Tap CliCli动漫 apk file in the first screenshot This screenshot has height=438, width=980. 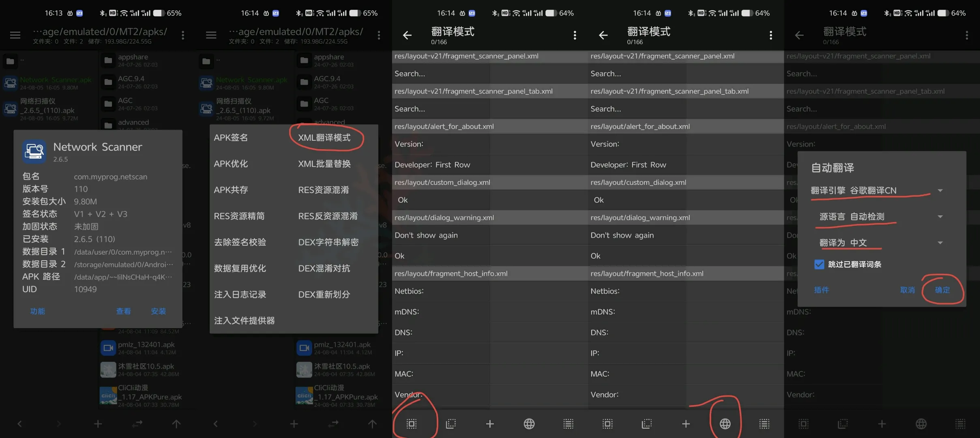pos(148,396)
